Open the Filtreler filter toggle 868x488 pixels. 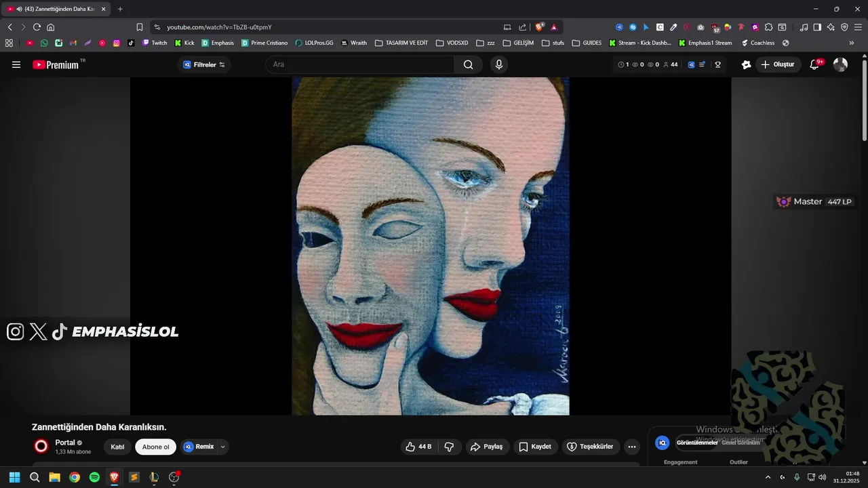(204, 64)
